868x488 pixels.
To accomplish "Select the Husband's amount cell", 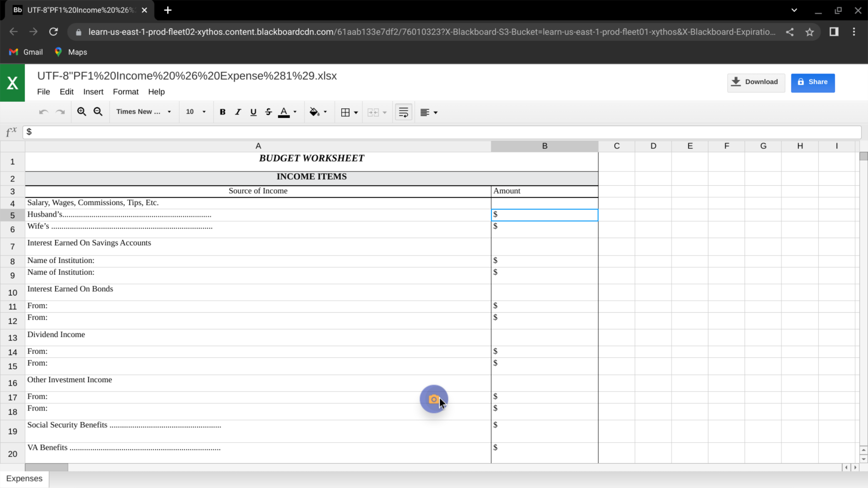I will (545, 215).
